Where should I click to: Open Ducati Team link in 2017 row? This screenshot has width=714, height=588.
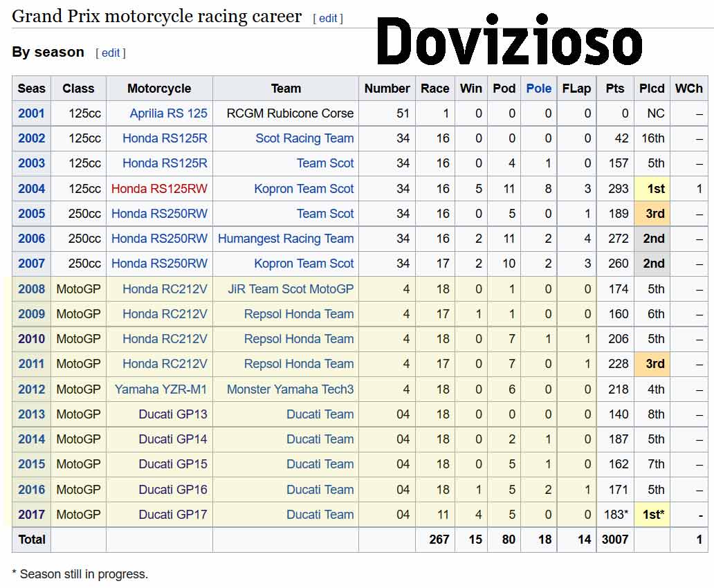point(320,515)
